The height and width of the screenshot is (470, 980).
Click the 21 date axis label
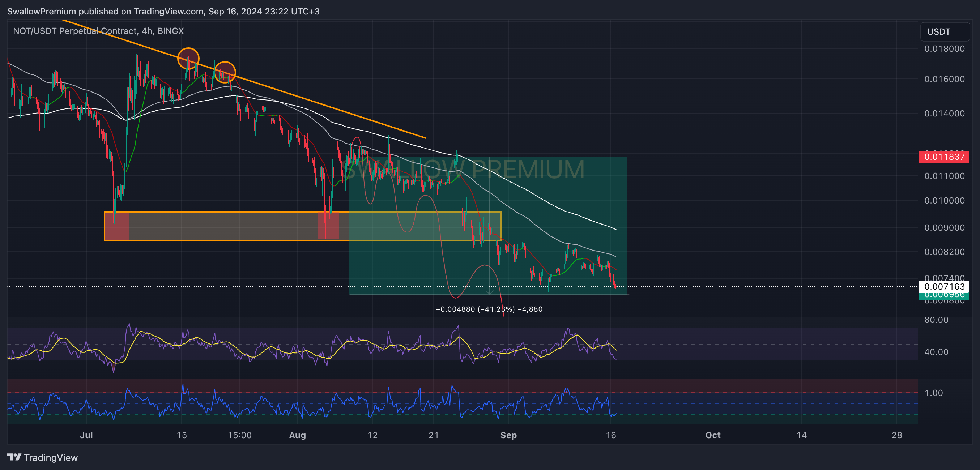pos(434,435)
